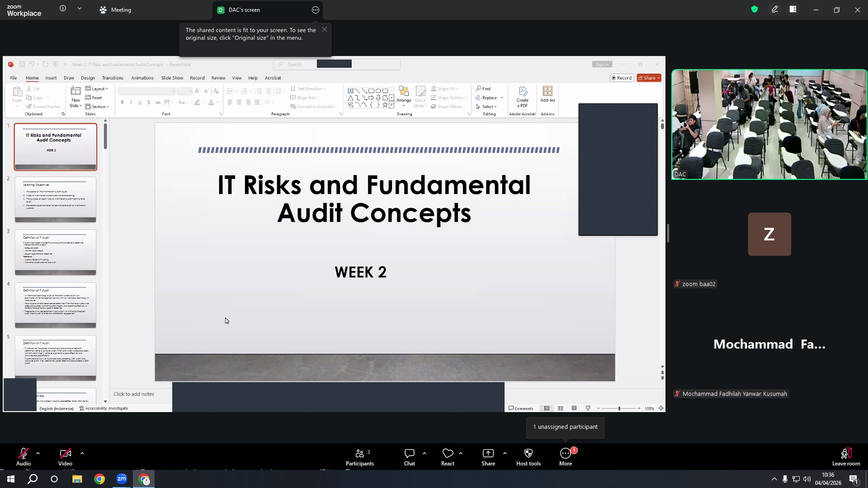The image size is (868, 488).
Task: Open the Zoom meeting information icon
Action: (63, 9)
